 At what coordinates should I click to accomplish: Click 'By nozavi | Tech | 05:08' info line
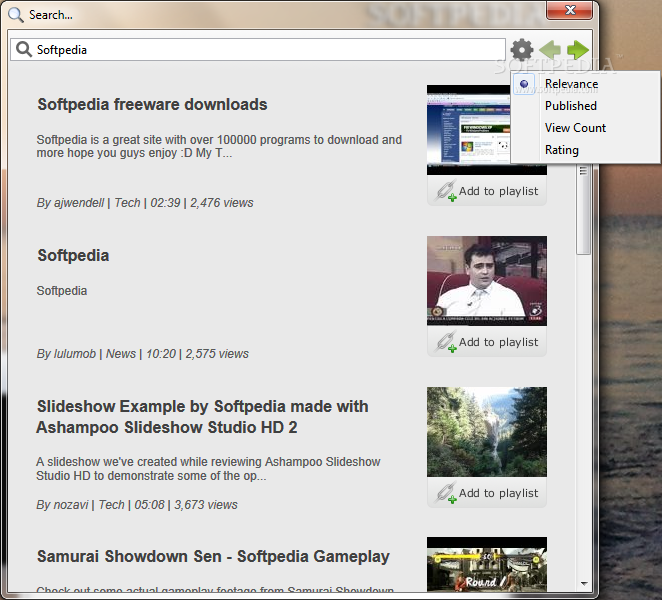coord(137,505)
